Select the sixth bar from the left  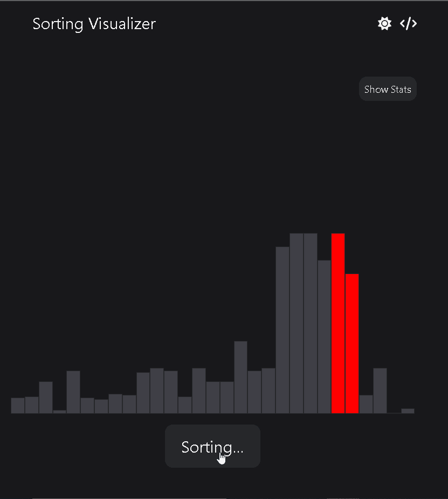87,406
